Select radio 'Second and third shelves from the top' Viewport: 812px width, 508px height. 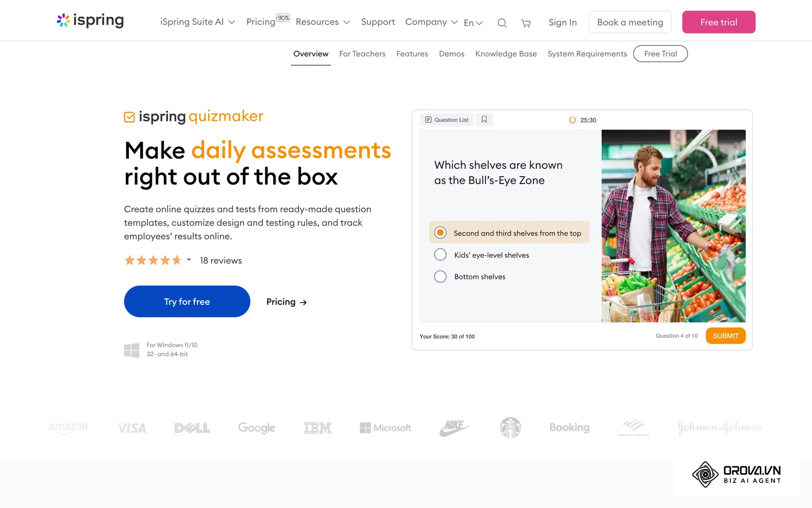[440, 233]
